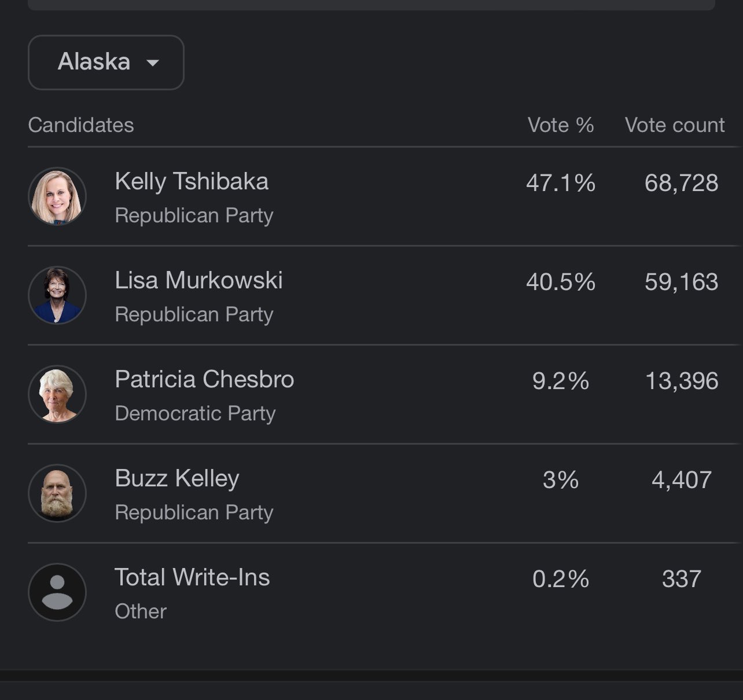The height and width of the screenshot is (700, 743).
Task: Click Kelly Tshibaka's profile photo
Action: 57,196
